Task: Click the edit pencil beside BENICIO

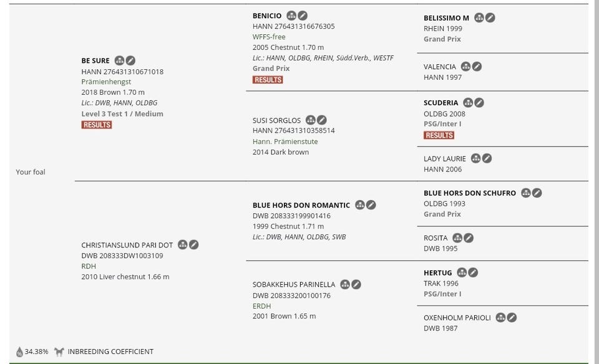Action: tap(303, 16)
